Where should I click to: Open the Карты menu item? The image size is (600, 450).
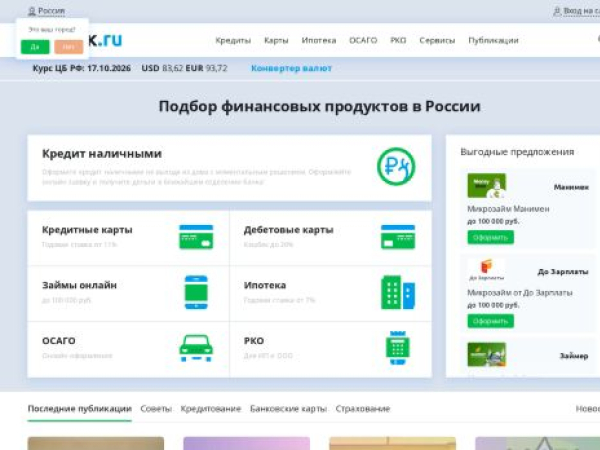[276, 40]
